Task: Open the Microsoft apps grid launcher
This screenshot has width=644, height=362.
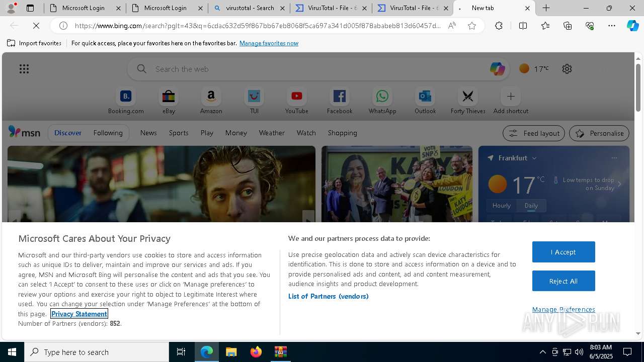Action: (x=24, y=69)
